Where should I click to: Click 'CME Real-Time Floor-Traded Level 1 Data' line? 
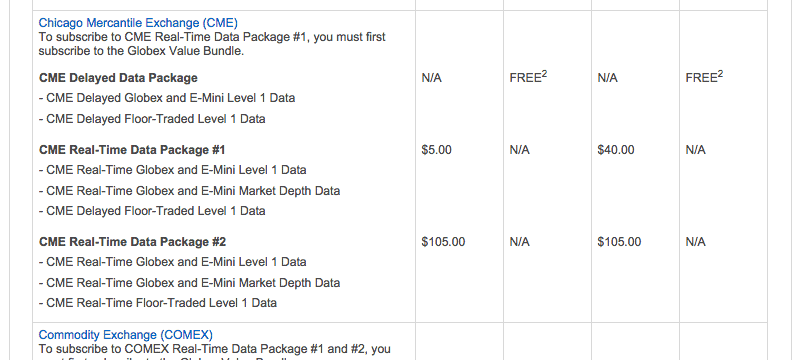click(158, 303)
